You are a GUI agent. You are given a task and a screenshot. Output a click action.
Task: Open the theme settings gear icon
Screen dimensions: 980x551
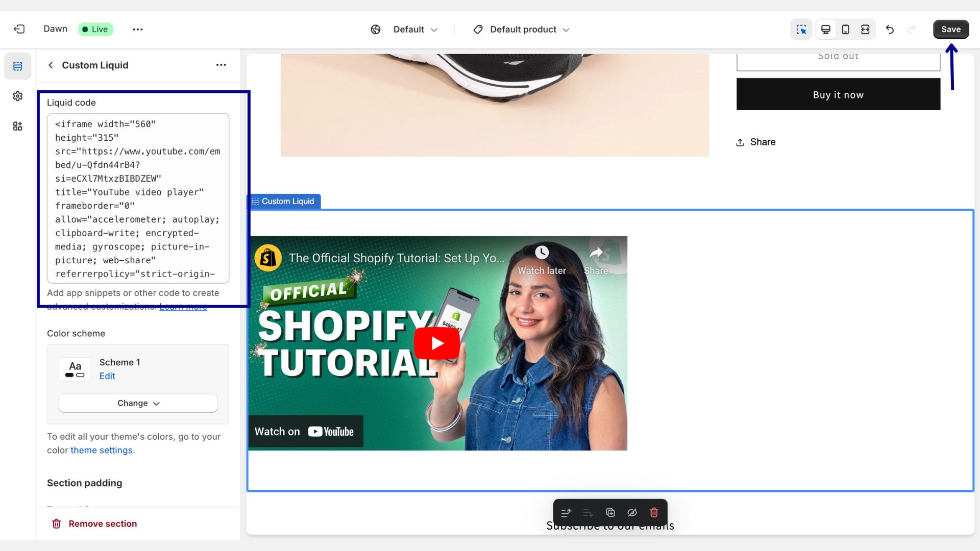(18, 96)
